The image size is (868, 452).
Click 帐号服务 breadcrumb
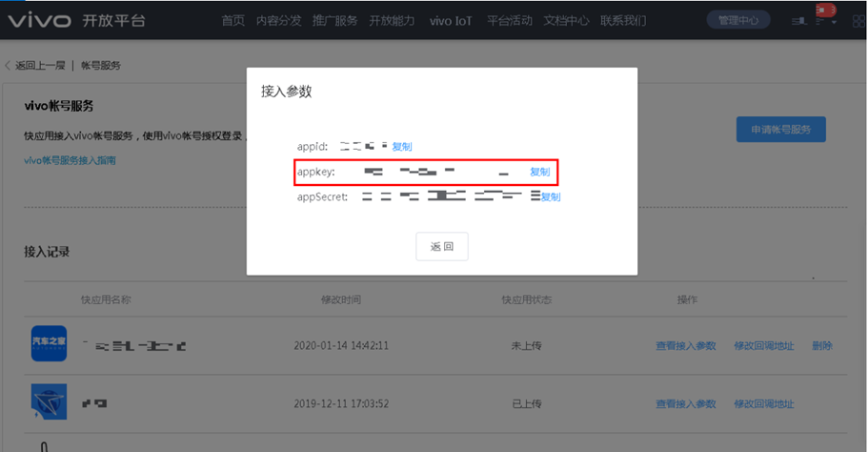101,66
